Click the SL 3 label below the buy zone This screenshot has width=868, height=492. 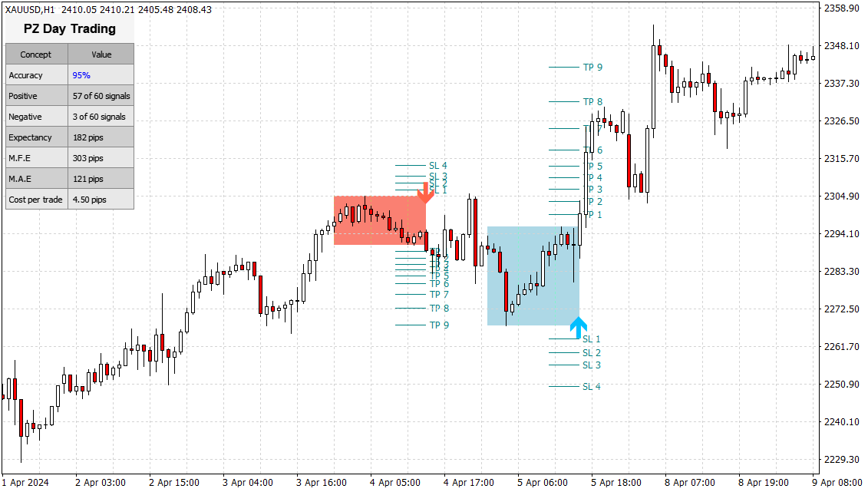pos(591,365)
